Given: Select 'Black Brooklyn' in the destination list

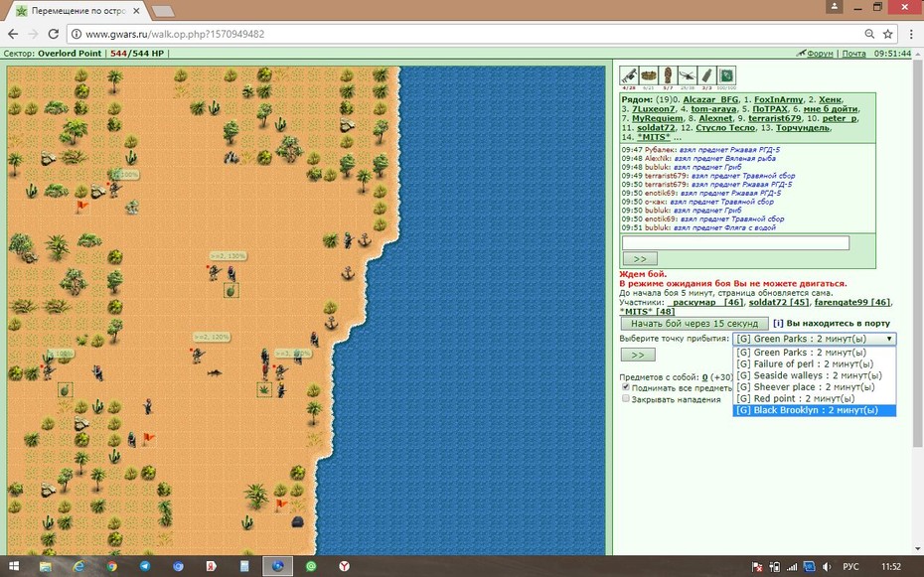Looking at the screenshot, I should pyautogui.click(x=815, y=410).
